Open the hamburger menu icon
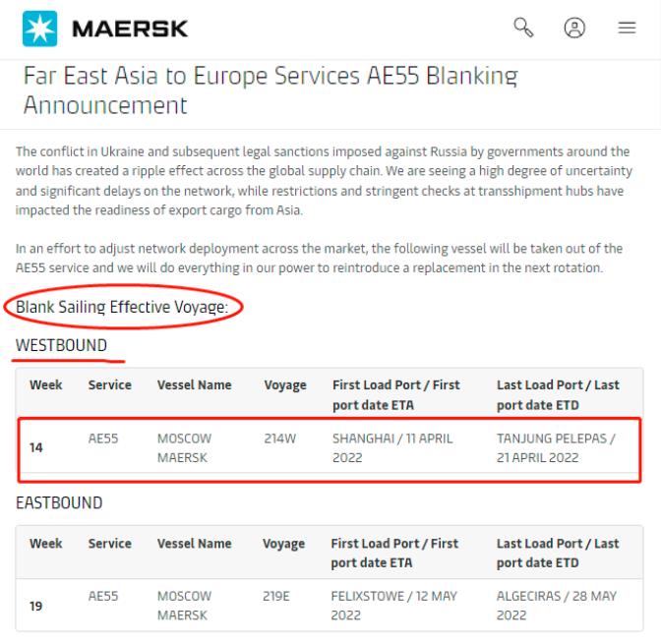The image size is (661, 644). (627, 30)
